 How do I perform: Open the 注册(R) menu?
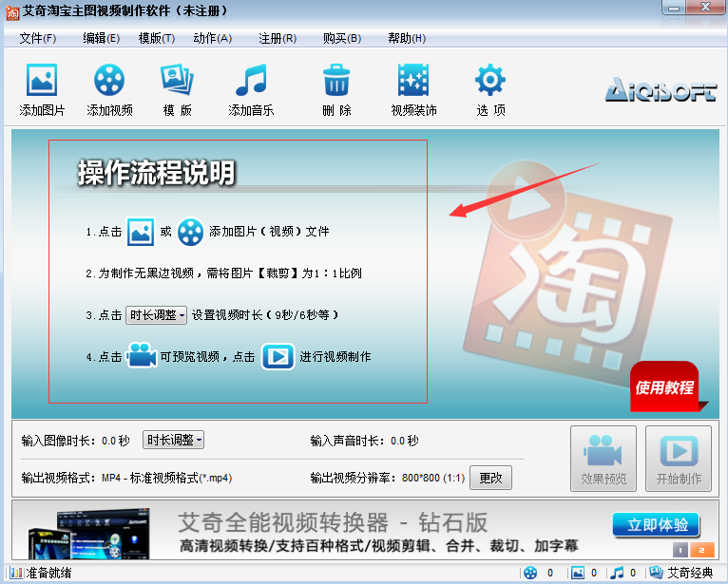point(278,38)
